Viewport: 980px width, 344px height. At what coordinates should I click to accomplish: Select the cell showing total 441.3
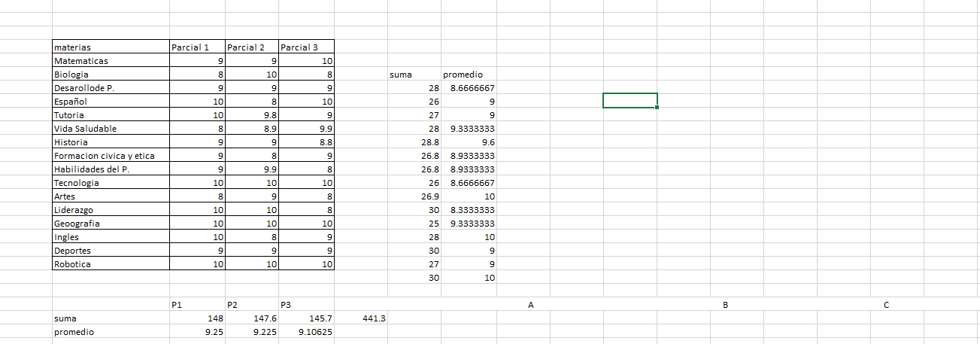(x=361, y=318)
